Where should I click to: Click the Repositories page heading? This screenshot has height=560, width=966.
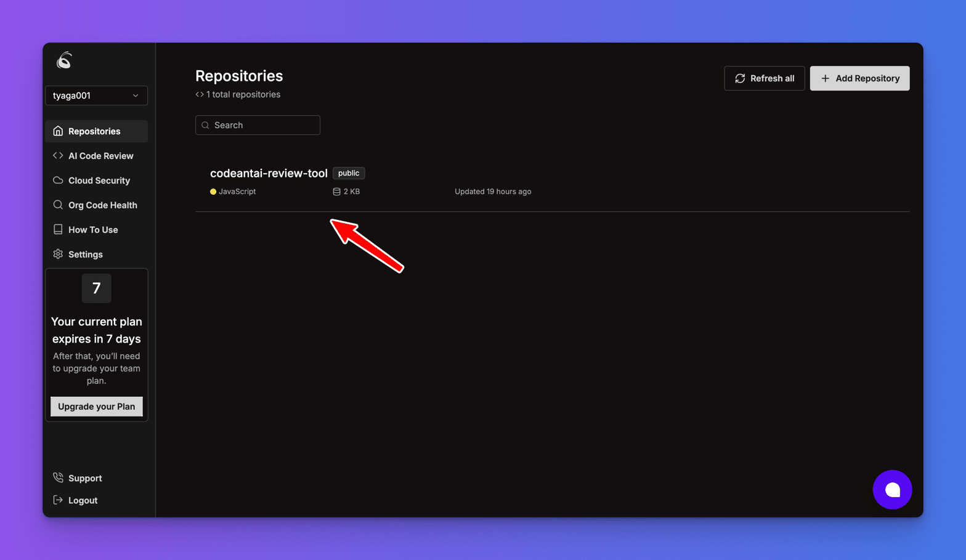tap(239, 76)
